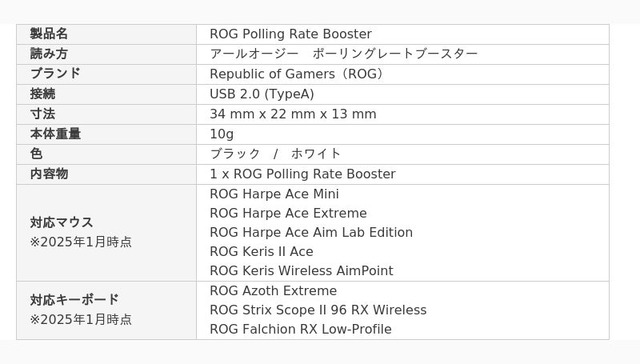The width and height of the screenshot is (640, 364).
Task: Click ROG Harpe Ace Mini entry
Action: (274, 194)
